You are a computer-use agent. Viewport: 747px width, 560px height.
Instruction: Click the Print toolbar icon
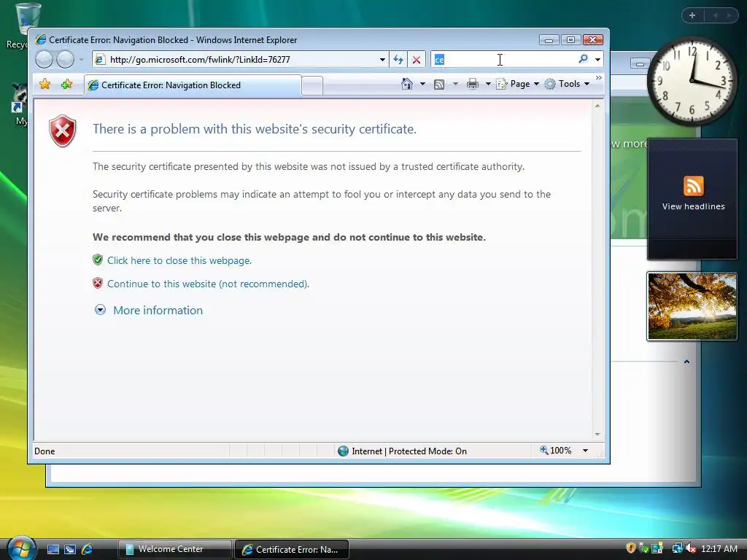[x=472, y=85]
